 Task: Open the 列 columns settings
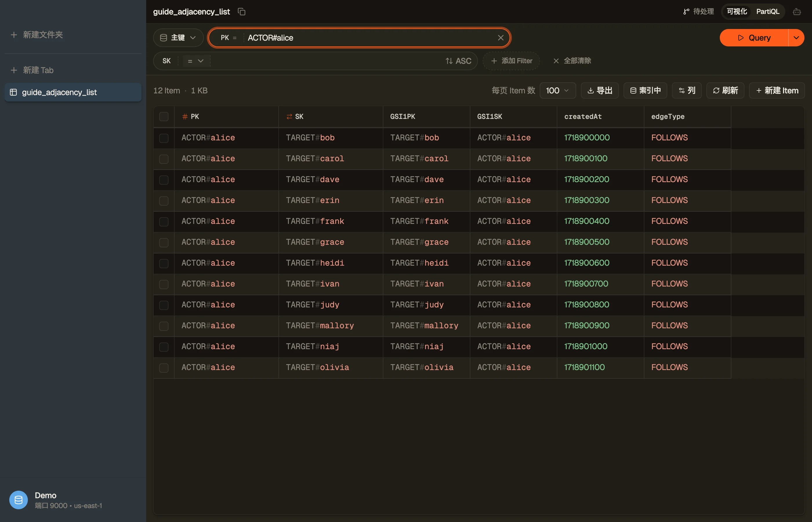[x=687, y=90]
